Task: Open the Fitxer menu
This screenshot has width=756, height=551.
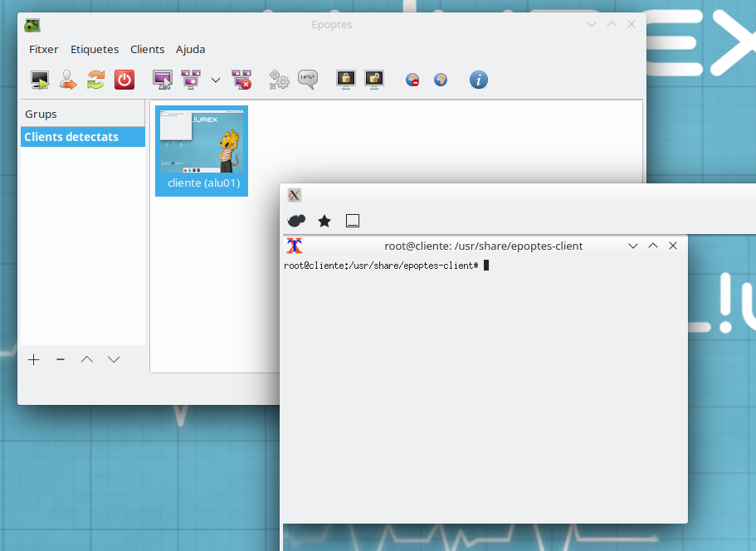Action: tap(43, 49)
